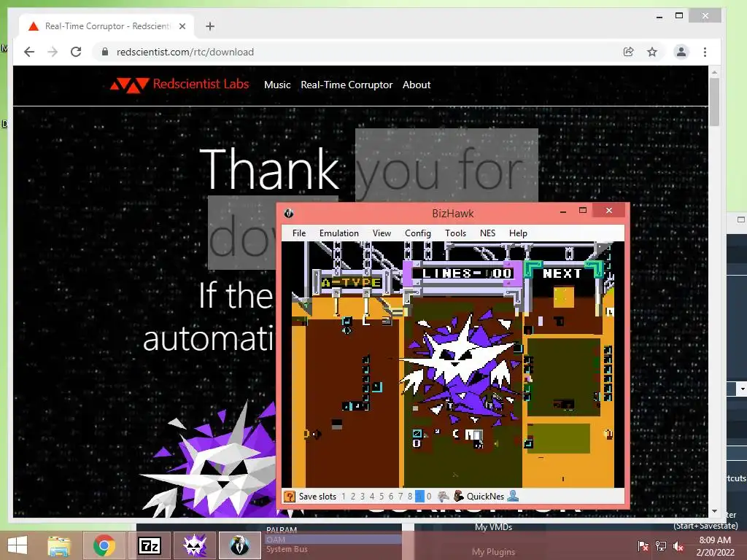The width and height of the screenshot is (747, 560).
Task: Open the Chrome three-dot menu
Action: click(705, 52)
